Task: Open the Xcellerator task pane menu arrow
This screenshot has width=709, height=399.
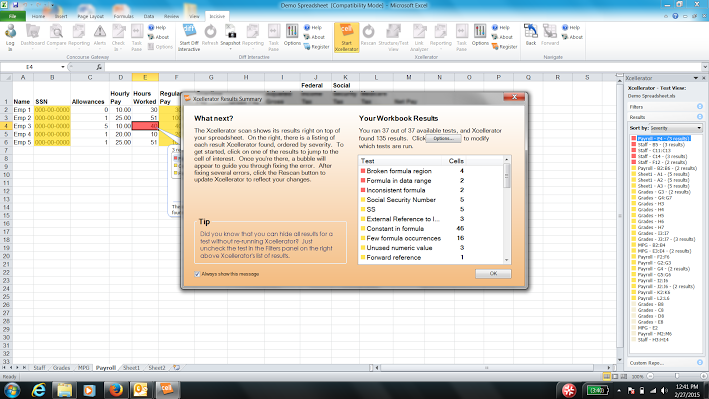Action: point(696,78)
